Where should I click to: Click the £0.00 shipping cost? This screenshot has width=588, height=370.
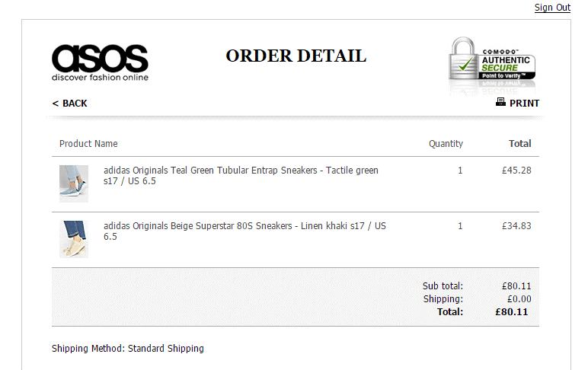[516, 299]
